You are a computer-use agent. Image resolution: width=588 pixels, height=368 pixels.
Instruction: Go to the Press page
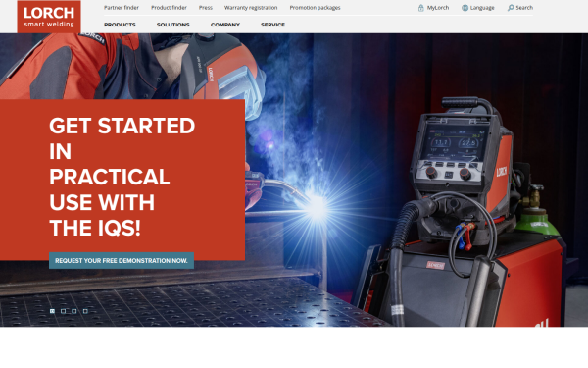click(x=206, y=8)
